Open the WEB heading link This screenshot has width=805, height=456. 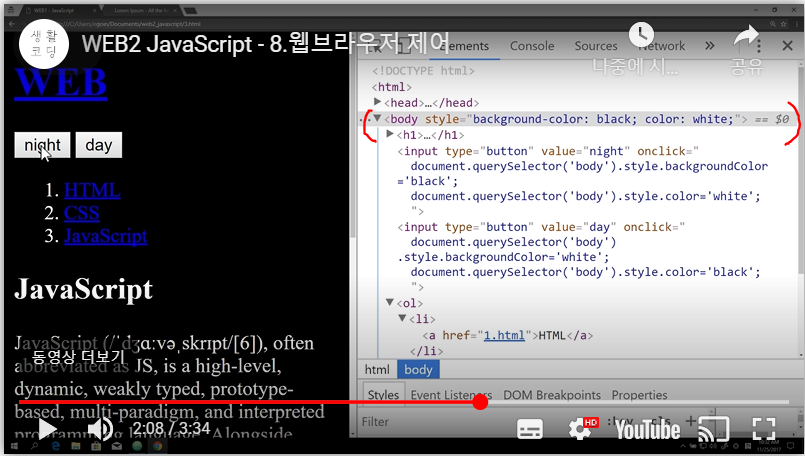click(x=61, y=82)
